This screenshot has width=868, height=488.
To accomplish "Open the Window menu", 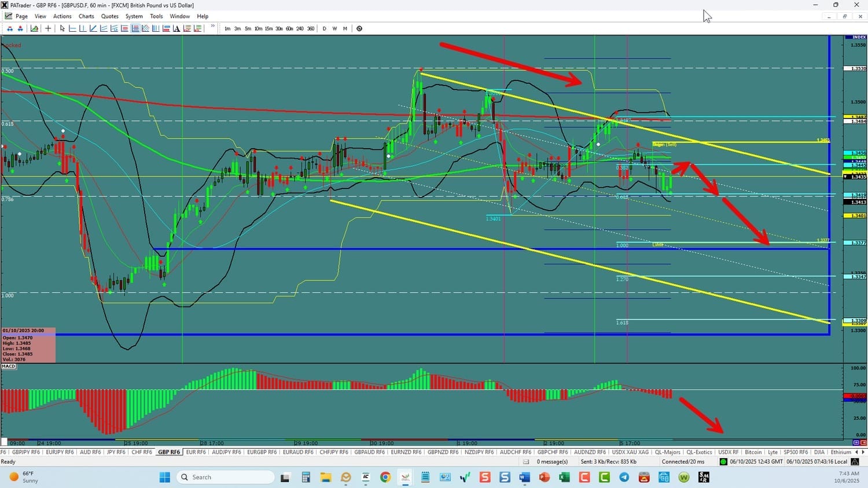I will [180, 16].
